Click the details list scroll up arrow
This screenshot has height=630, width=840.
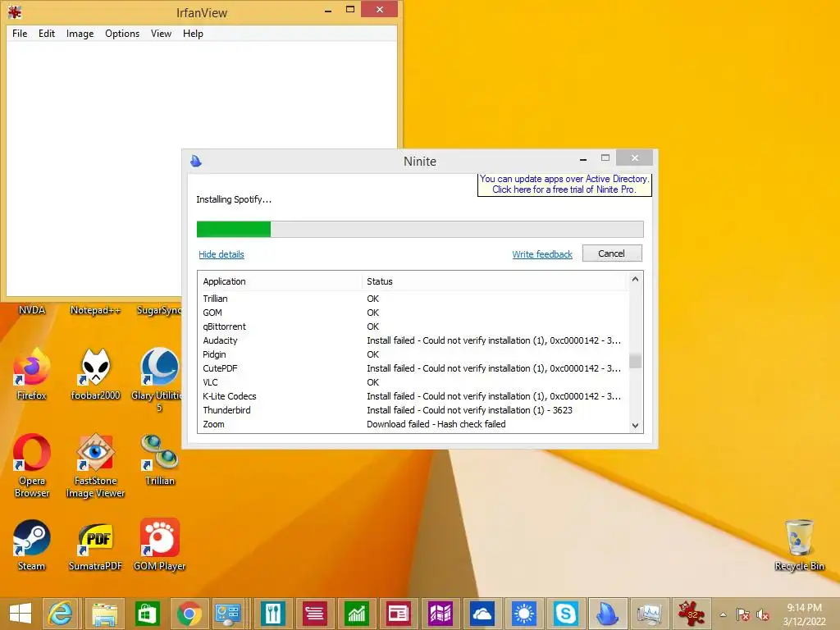click(635, 279)
